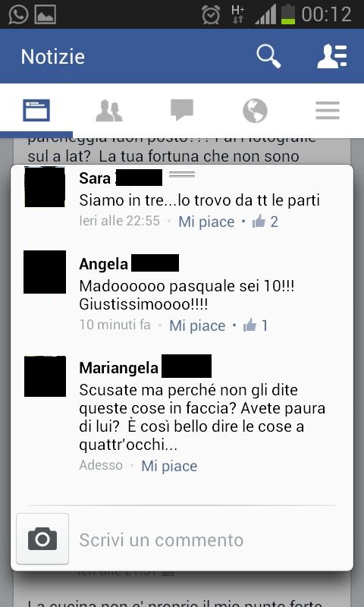Tap the Scrivi un commento field
This screenshot has height=607, width=364.
pos(207,539)
